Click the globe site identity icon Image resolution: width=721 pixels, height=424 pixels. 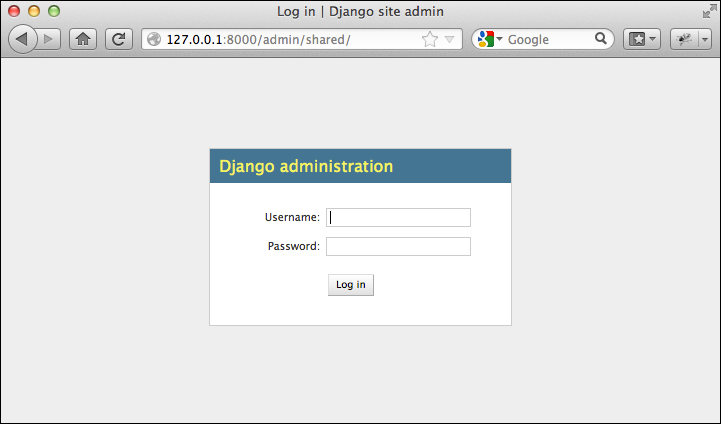click(x=154, y=40)
